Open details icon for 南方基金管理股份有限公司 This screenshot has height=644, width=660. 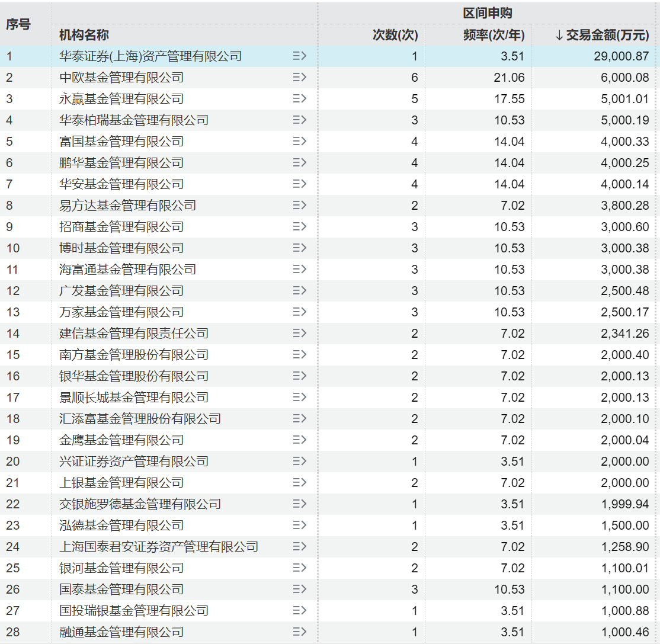coord(301,354)
